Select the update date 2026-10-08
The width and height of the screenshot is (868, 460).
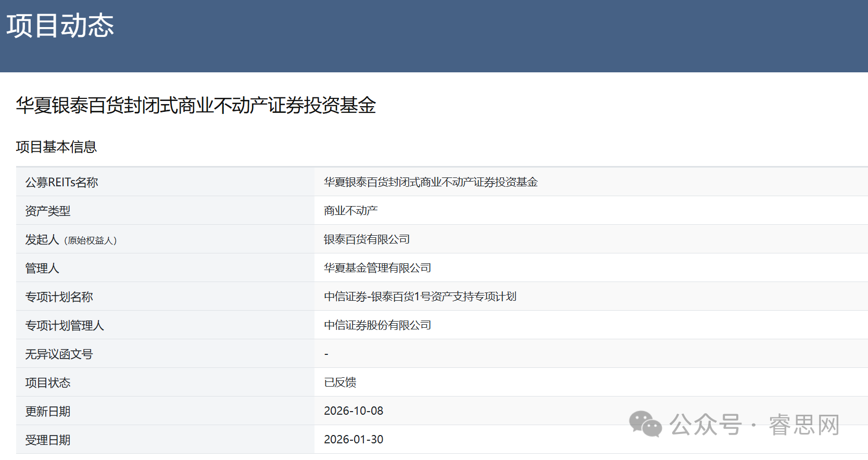click(x=354, y=411)
